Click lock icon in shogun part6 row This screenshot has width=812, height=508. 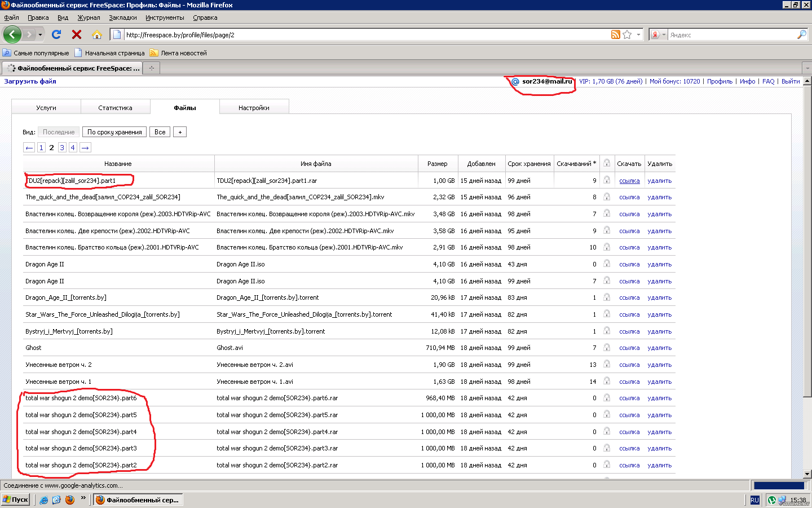point(607,397)
